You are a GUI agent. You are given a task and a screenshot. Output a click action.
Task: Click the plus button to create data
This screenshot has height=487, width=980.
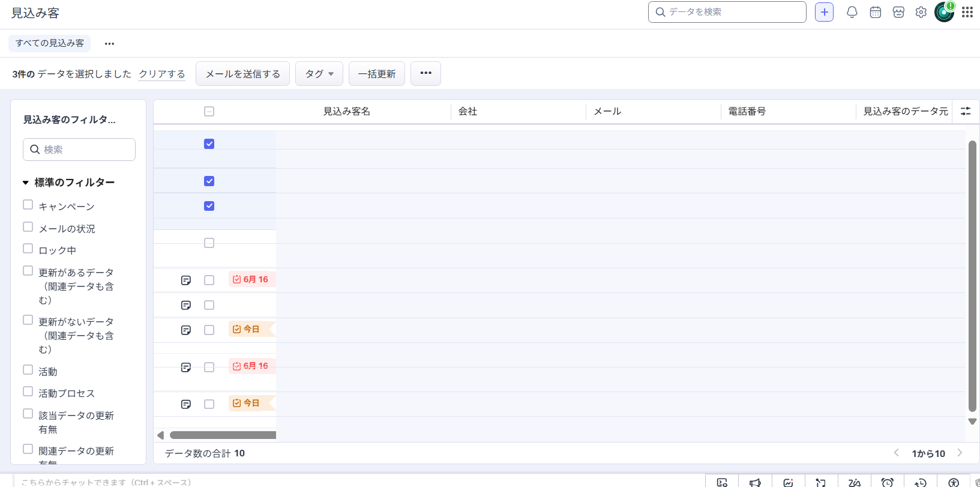[824, 12]
